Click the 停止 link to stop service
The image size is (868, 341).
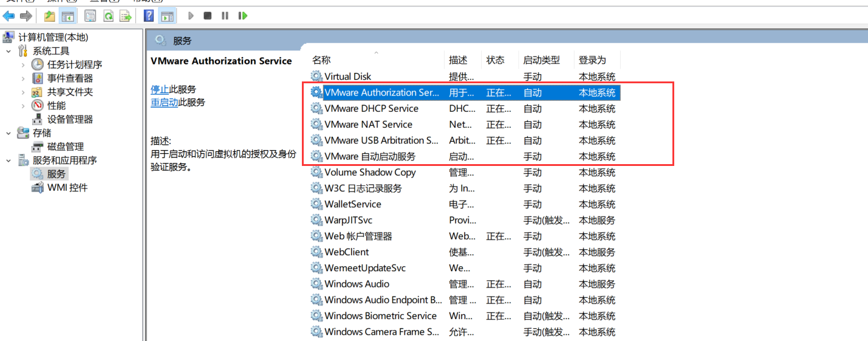pyautogui.click(x=160, y=89)
